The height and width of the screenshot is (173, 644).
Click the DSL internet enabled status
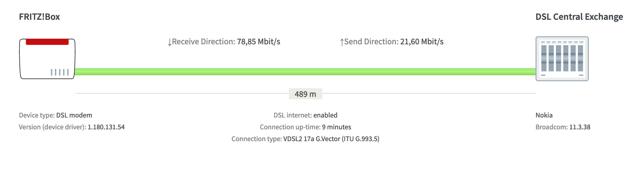pos(325,115)
